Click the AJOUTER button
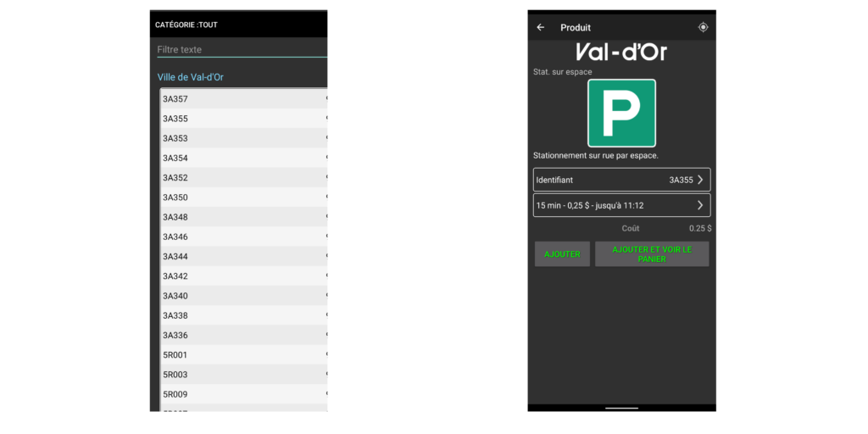The width and height of the screenshot is (868, 434). coord(563,254)
